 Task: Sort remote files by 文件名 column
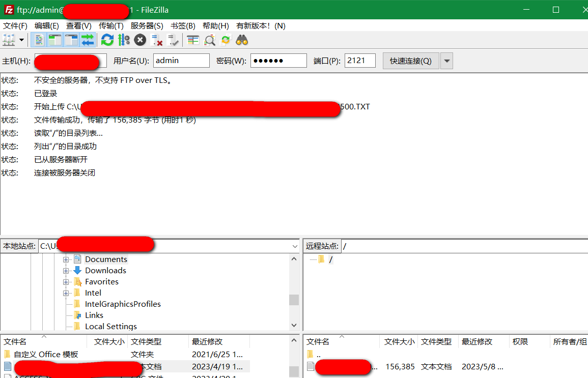[342, 342]
